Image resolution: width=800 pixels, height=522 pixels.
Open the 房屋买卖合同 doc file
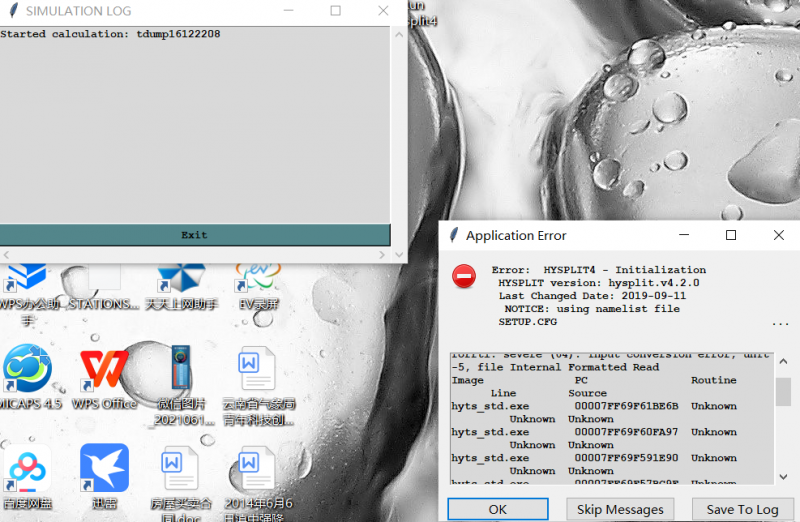click(x=181, y=468)
